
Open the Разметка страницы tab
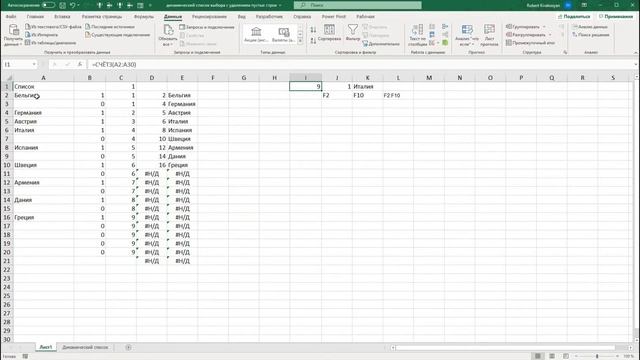(102, 17)
